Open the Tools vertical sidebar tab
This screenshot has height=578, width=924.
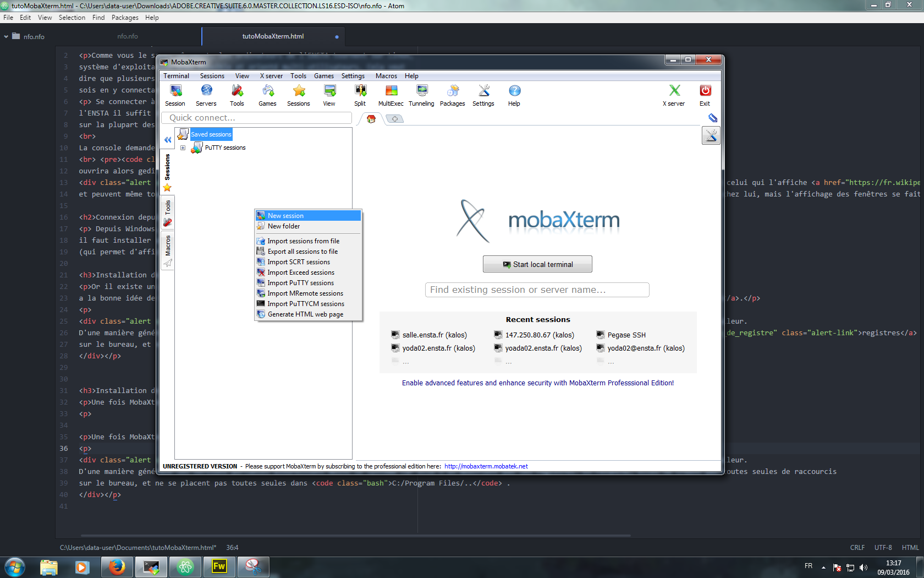(x=168, y=214)
